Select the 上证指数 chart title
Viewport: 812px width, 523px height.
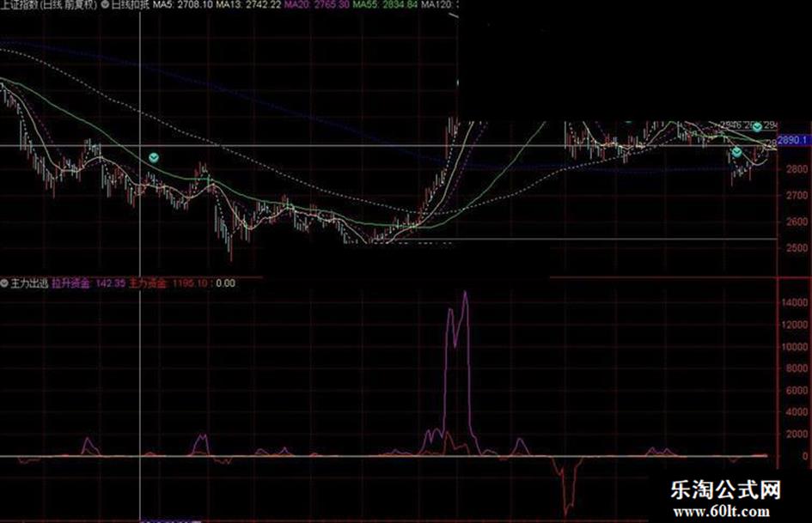coord(49,5)
